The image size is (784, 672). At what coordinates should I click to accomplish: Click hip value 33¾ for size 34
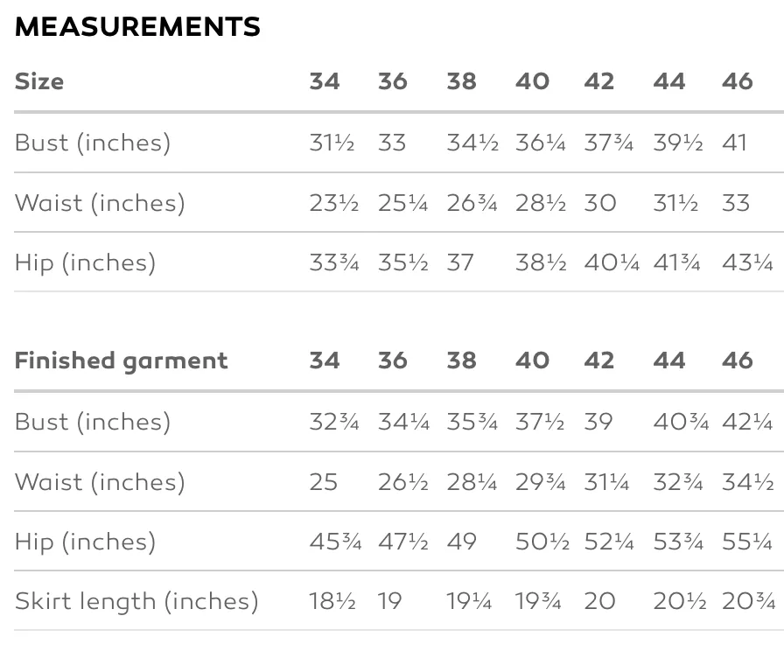tap(334, 262)
